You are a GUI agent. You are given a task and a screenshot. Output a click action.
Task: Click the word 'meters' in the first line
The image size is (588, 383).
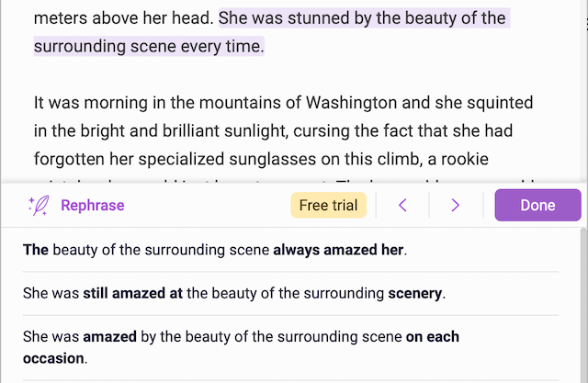pyautogui.click(x=61, y=18)
